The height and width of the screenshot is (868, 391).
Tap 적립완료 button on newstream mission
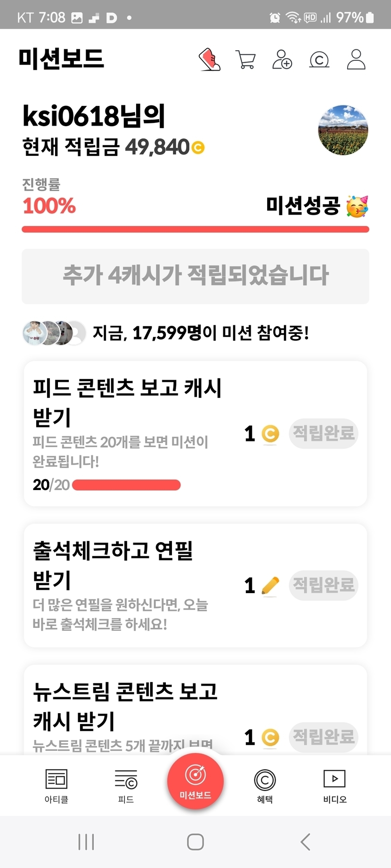pyautogui.click(x=324, y=737)
